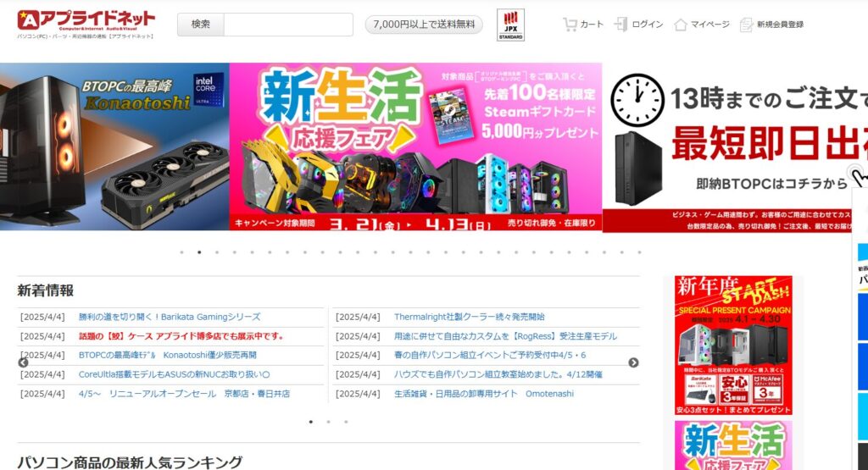Click date [2025/4/4] beside Omotenashi news
Viewport: 868px width, 470px height.
(x=359, y=394)
